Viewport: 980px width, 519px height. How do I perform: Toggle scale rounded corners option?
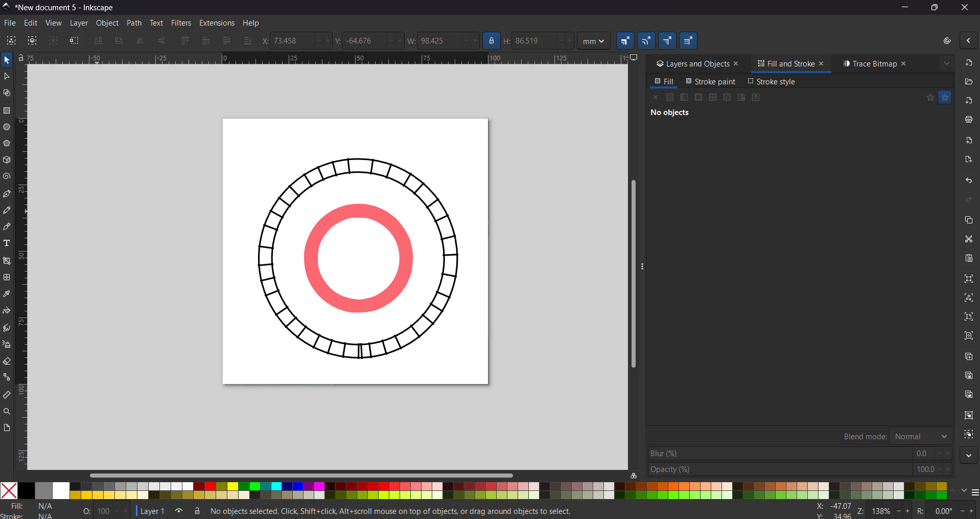646,41
